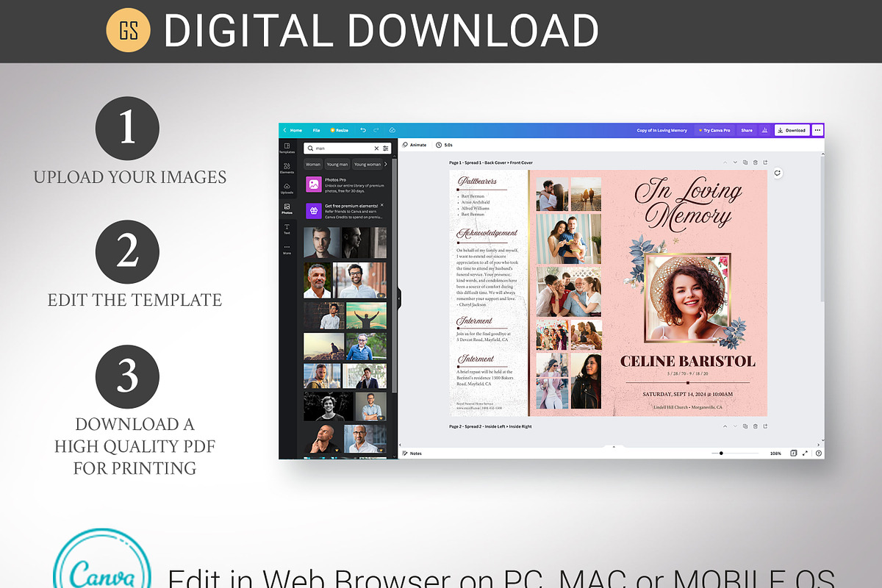
Task: Click the undo arrow icon
Action: click(x=362, y=130)
